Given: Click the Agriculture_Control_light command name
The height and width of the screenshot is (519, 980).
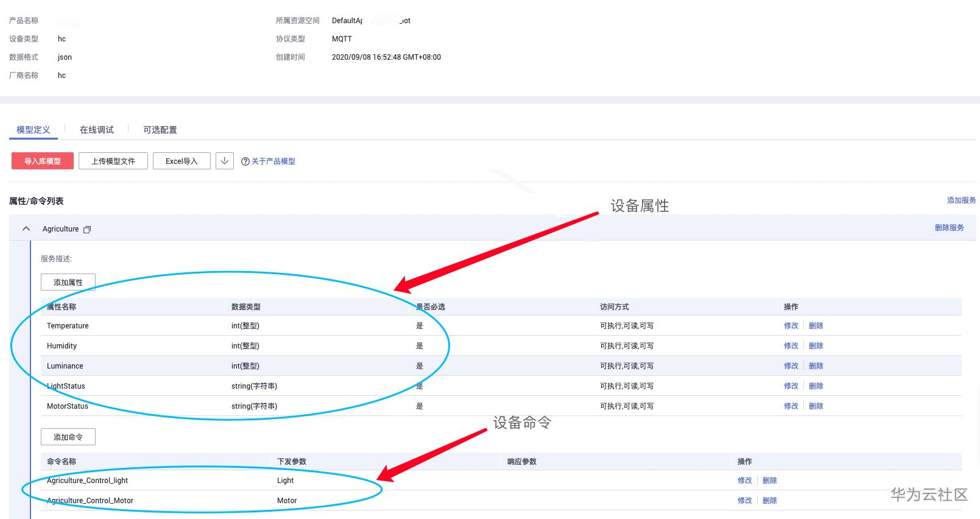Looking at the screenshot, I should point(87,481).
